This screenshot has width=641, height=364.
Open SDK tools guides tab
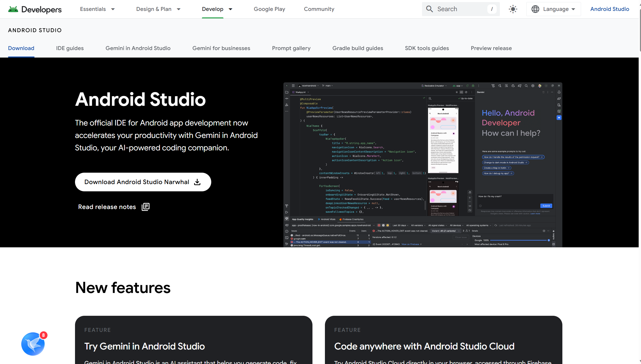[x=427, y=48]
